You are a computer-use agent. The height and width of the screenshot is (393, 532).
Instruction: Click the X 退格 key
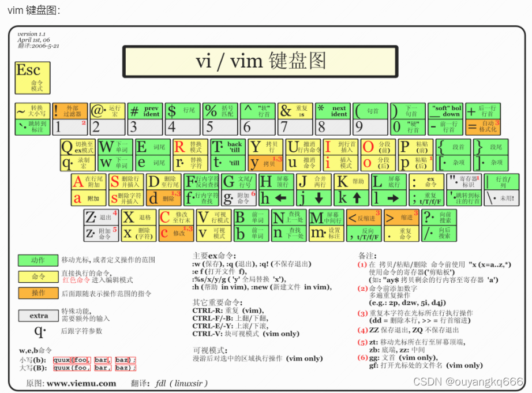coord(138,217)
